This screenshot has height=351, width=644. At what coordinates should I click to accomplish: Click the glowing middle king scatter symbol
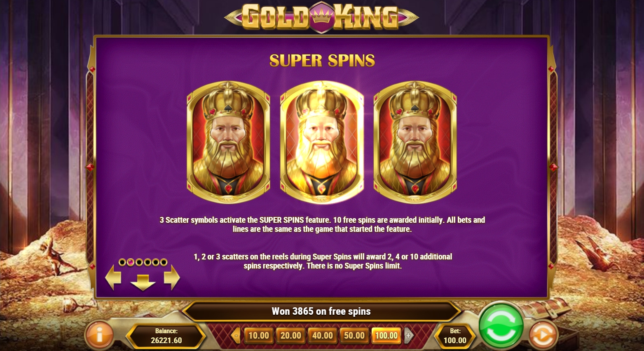[322, 142]
